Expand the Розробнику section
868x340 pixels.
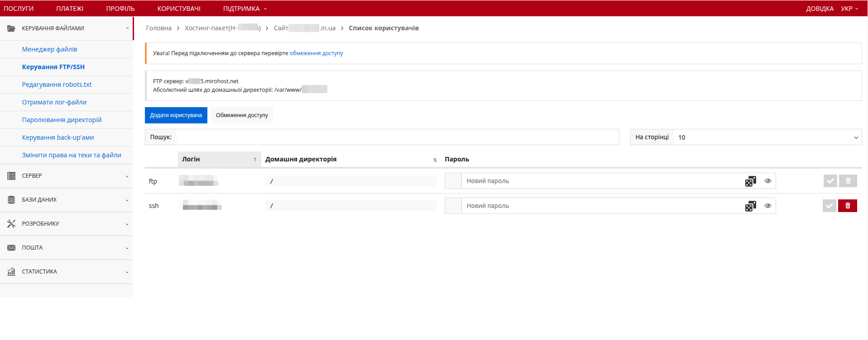tap(127, 224)
